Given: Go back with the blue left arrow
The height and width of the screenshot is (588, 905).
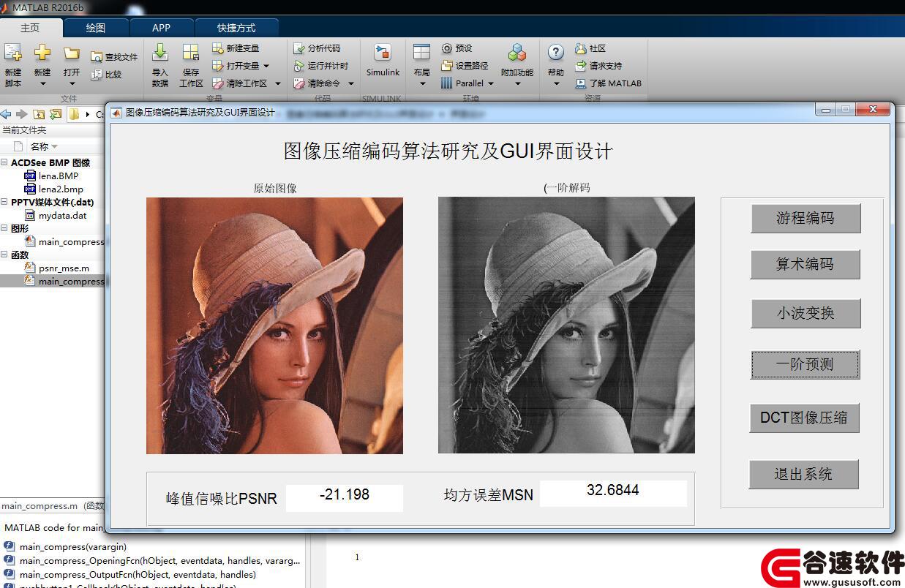Looking at the screenshot, I should (6, 114).
